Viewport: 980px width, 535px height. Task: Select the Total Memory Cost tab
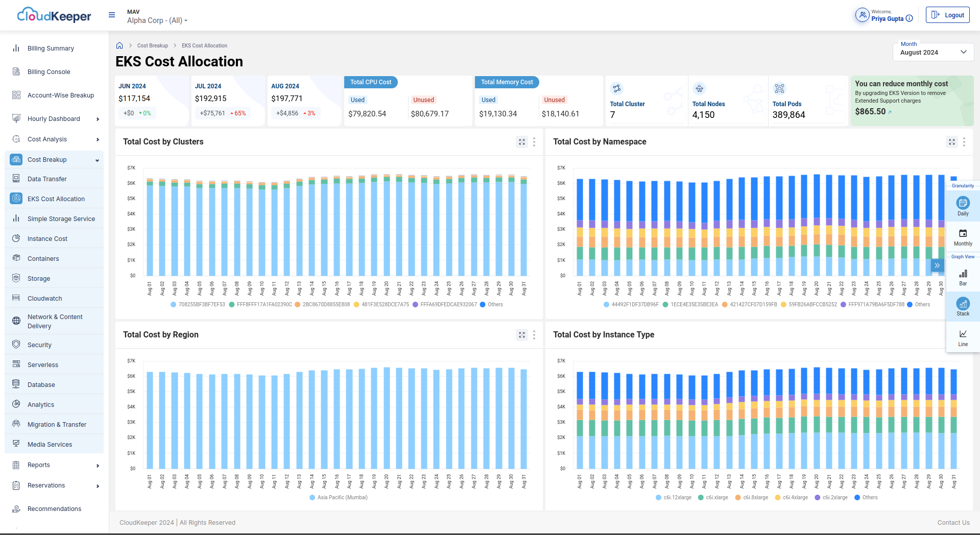pyautogui.click(x=507, y=82)
